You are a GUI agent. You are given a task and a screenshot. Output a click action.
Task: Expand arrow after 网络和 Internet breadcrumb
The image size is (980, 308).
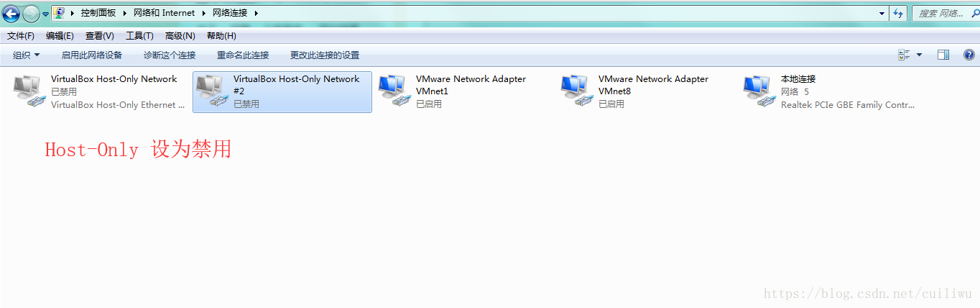coord(203,13)
